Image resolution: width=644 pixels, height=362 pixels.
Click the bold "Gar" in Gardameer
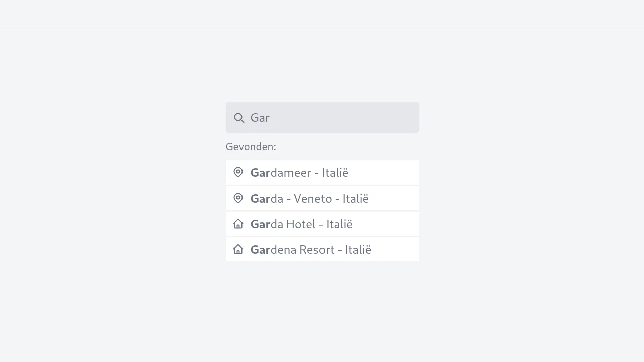pos(260,173)
